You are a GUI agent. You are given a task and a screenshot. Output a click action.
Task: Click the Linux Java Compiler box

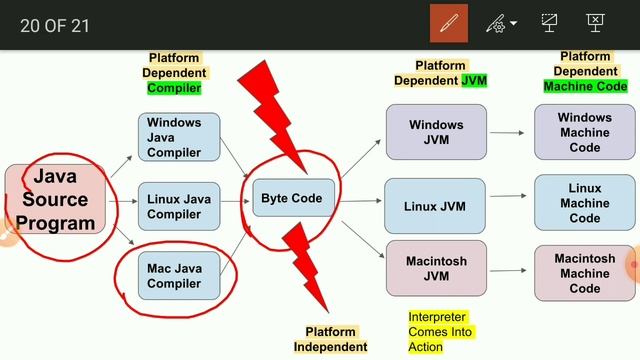pos(179,207)
